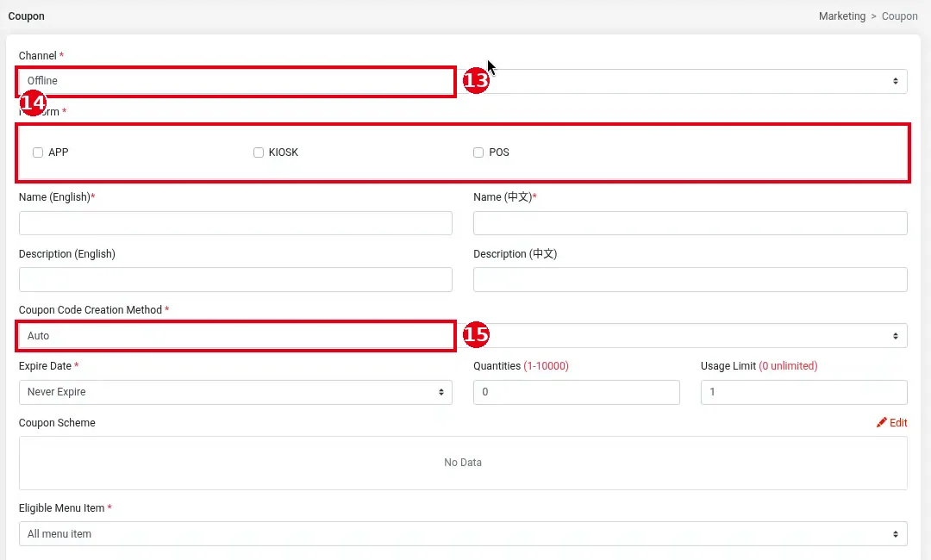This screenshot has width=931, height=560.
Task: Click the Quantities (1-10000) label
Action: tap(521, 366)
